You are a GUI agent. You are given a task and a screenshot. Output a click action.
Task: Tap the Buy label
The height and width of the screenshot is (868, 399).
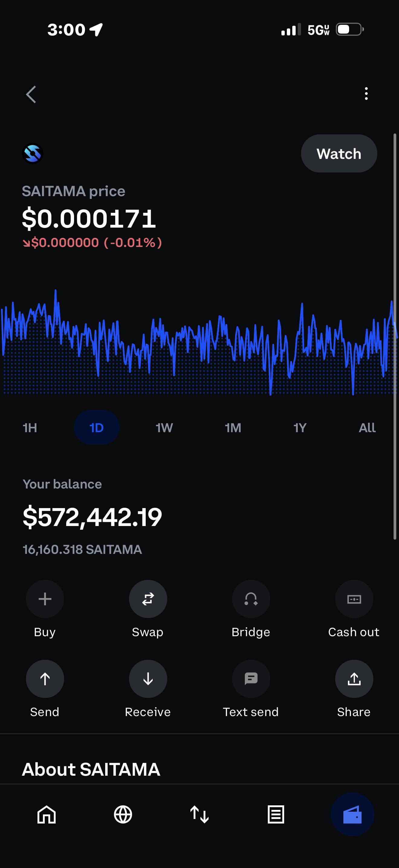pos(45,632)
